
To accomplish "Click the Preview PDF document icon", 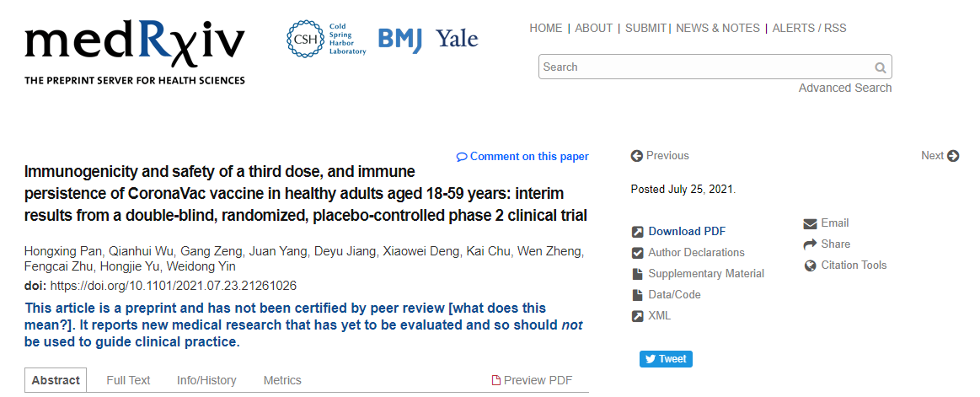I will 496,381.
